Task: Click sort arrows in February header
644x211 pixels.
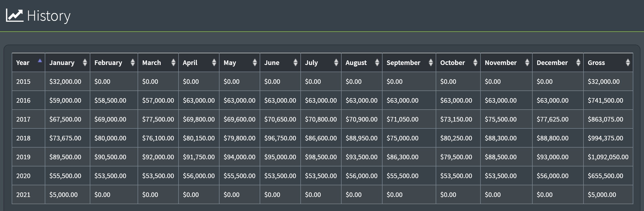Action: point(133,62)
